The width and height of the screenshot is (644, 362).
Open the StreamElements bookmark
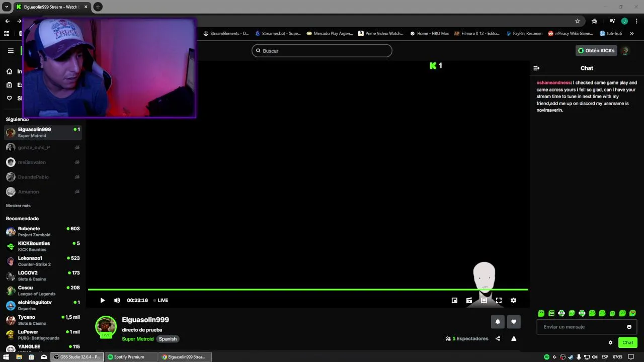226,34
